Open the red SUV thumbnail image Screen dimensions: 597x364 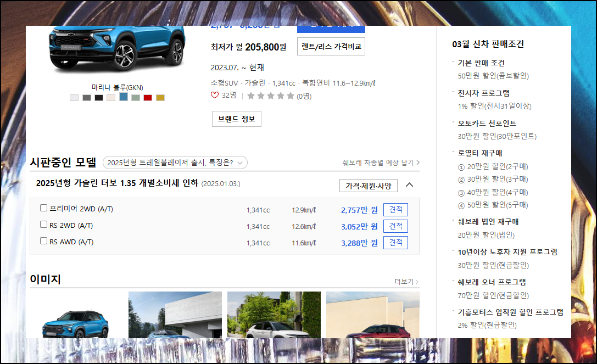tap(373, 315)
